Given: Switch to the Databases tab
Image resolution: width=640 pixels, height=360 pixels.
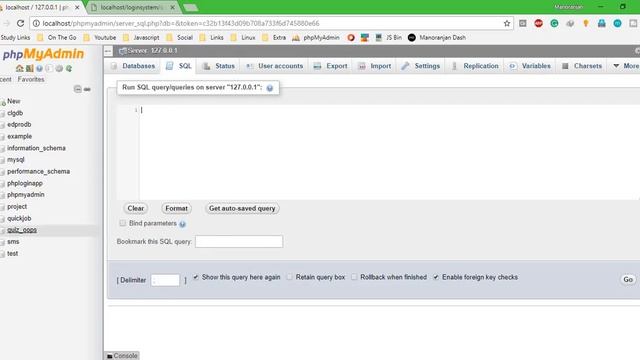Looking at the screenshot, I should pyautogui.click(x=133, y=66).
